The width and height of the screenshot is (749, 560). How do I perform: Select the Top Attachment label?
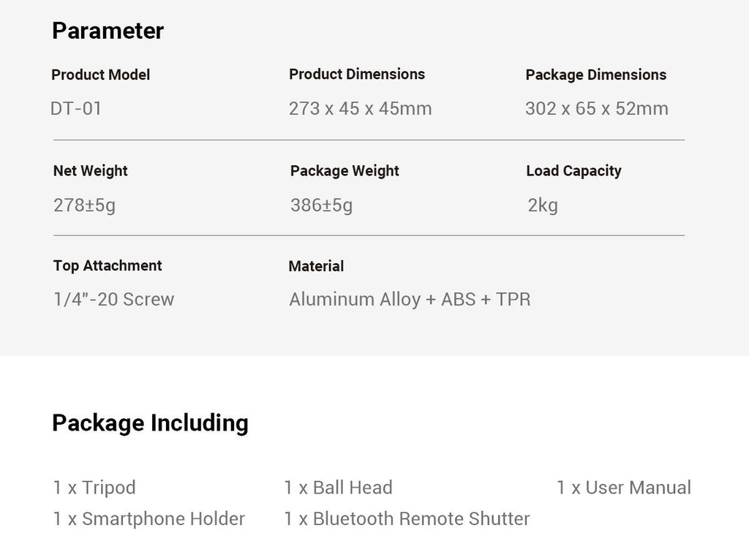[108, 266]
